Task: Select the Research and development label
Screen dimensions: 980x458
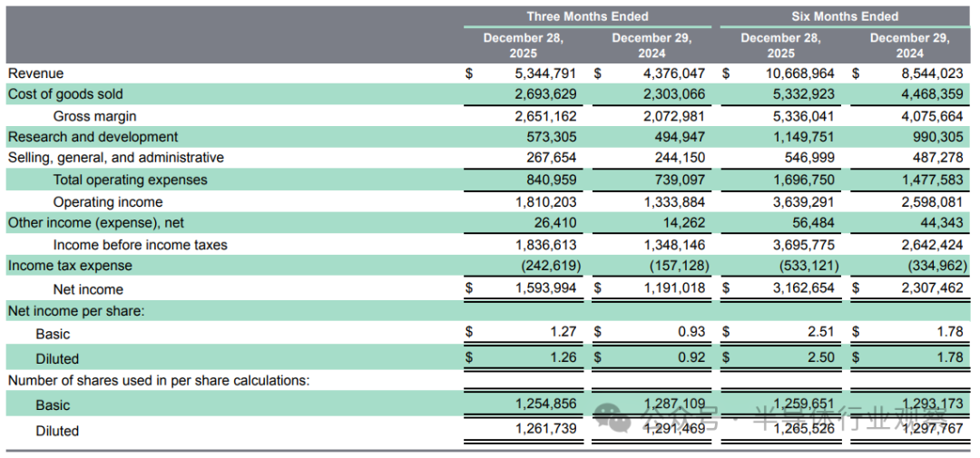Action: (x=93, y=137)
